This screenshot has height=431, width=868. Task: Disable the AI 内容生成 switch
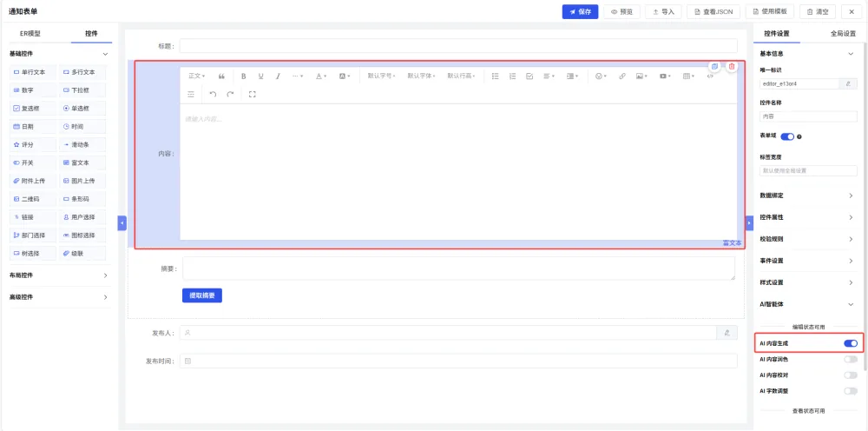[851, 343]
